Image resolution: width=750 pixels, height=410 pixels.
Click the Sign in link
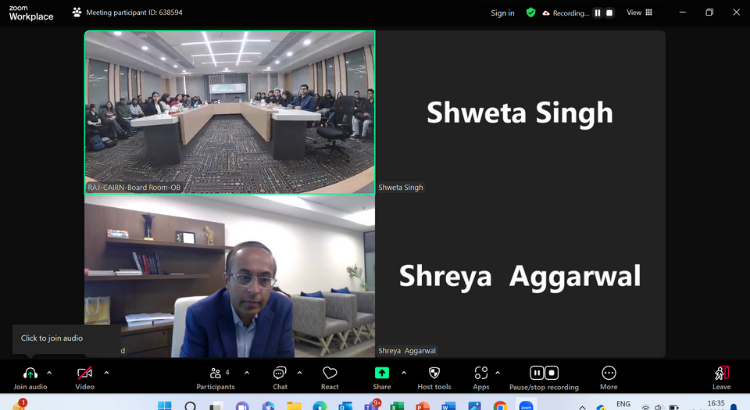coord(502,13)
